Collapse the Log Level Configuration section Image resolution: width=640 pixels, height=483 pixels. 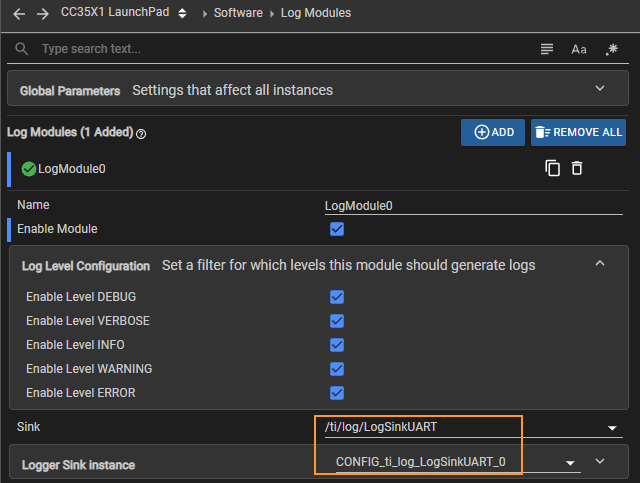tap(600, 263)
